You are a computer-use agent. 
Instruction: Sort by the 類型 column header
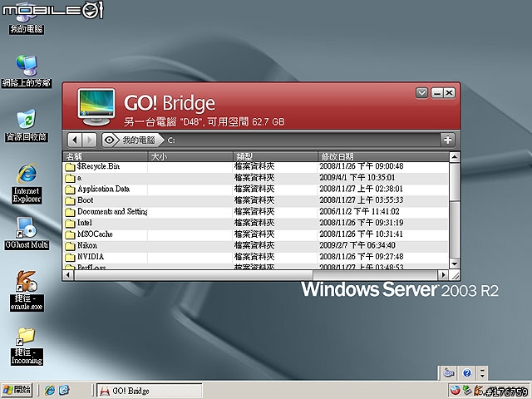(x=275, y=156)
